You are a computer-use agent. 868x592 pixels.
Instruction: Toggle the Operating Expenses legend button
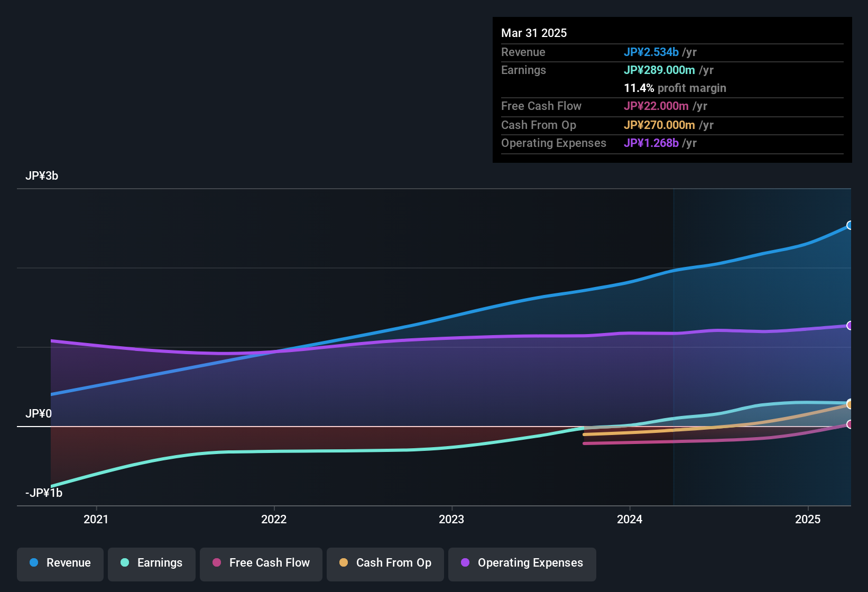tap(522, 563)
